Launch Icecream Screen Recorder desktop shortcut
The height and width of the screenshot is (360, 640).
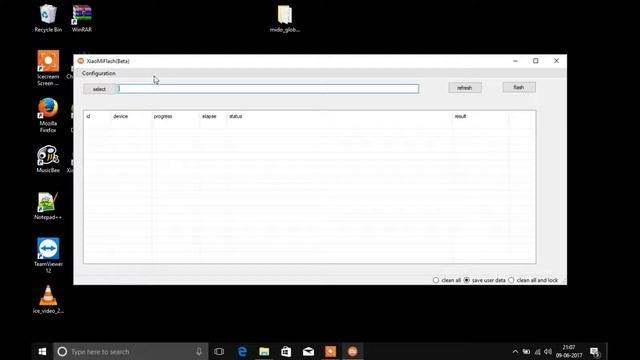48,68
